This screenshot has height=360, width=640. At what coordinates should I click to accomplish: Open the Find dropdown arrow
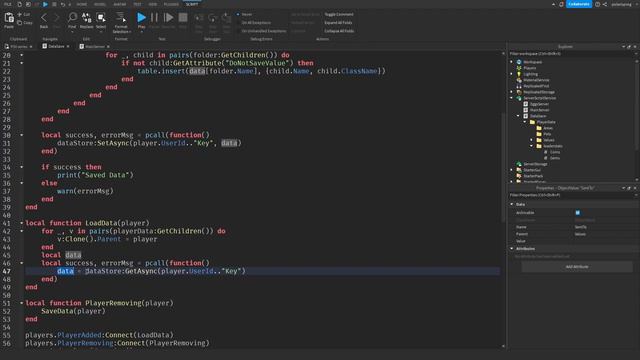(x=72, y=31)
